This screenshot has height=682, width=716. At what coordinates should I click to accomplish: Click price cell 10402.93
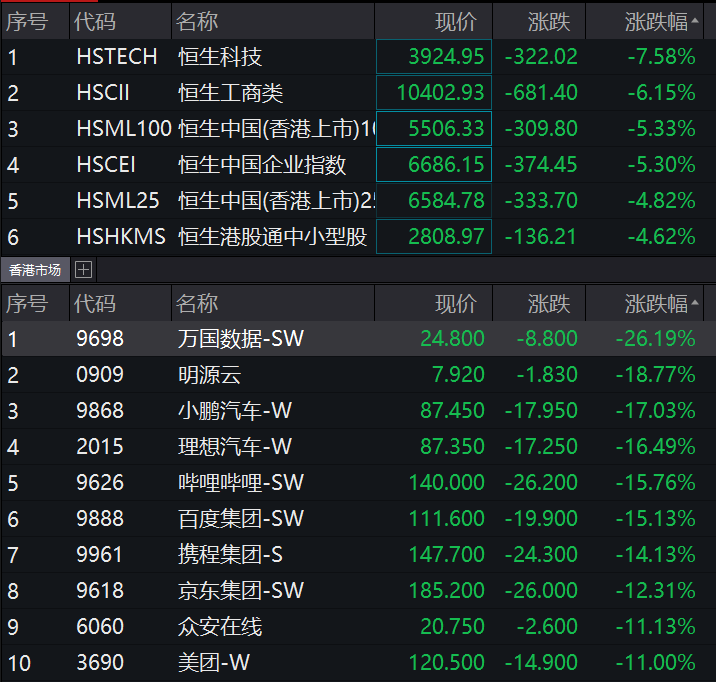(434, 93)
